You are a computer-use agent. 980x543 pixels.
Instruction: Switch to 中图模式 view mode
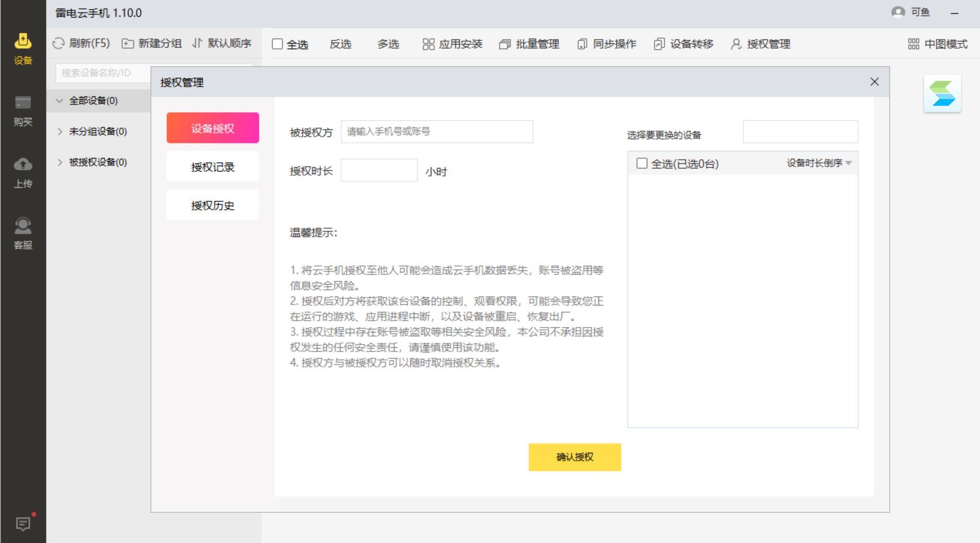[x=936, y=44]
